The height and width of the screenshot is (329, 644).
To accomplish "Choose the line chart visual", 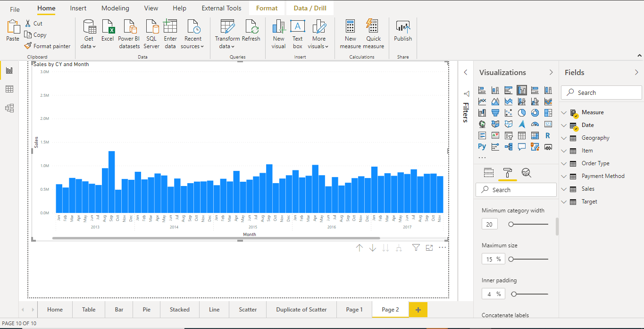I will pos(482,101).
